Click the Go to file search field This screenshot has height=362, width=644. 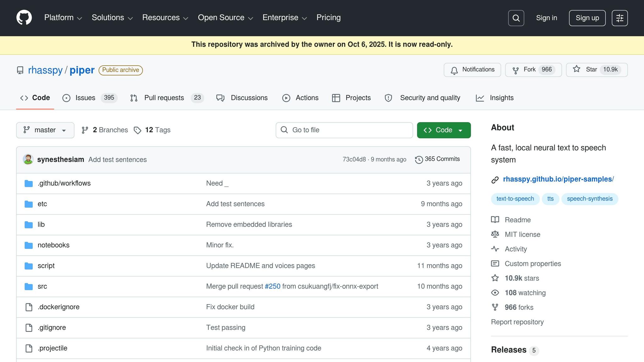pyautogui.click(x=344, y=130)
